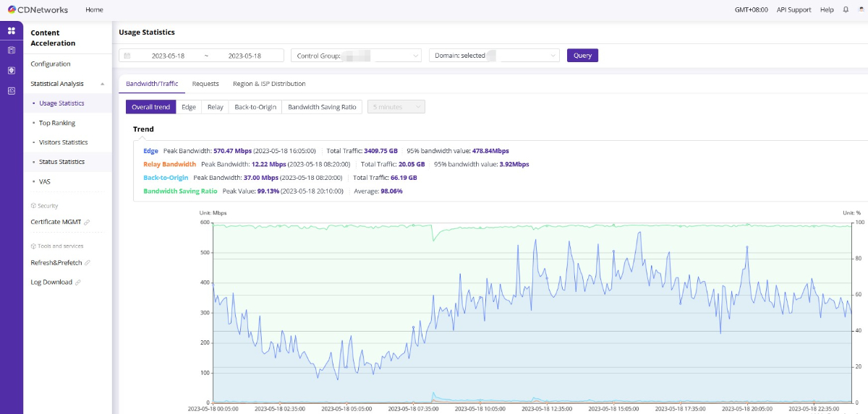Image resolution: width=868 pixels, height=414 pixels.
Task: Click the notification bell icon
Action: coord(846,10)
